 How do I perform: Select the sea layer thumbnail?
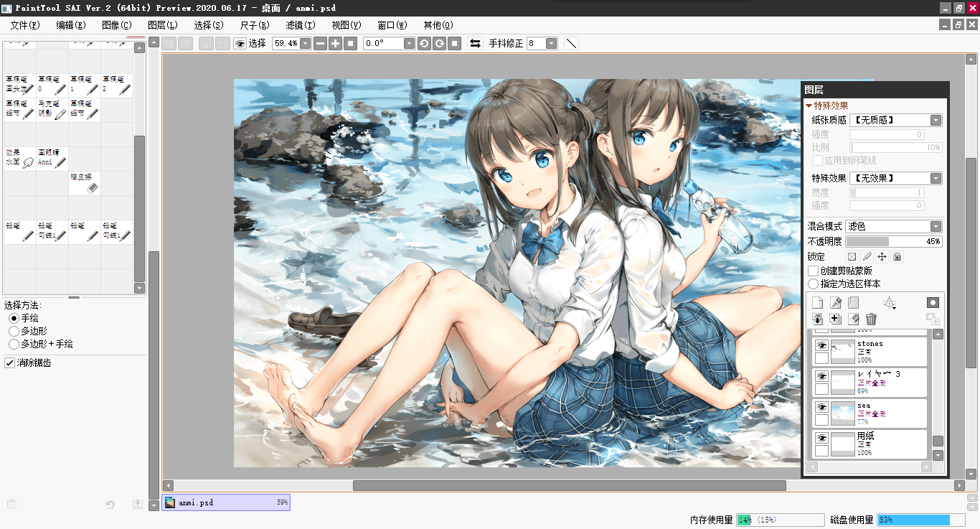pos(842,413)
